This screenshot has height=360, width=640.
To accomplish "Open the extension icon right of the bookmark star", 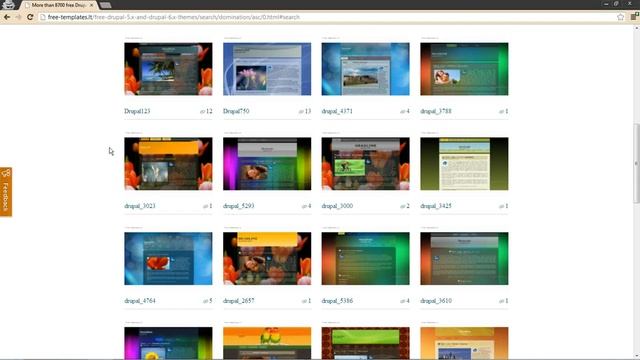I will [x=635, y=17].
